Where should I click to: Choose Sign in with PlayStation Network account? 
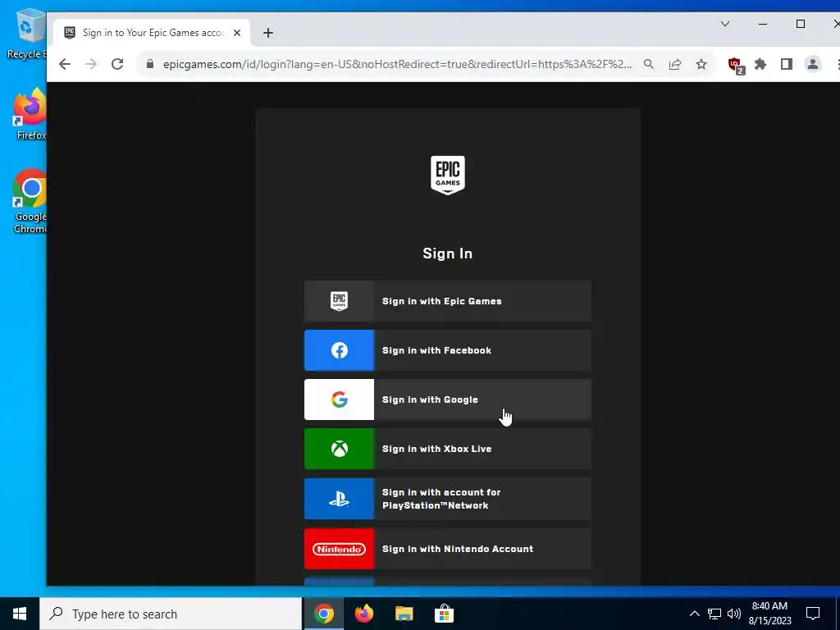pyautogui.click(x=447, y=499)
